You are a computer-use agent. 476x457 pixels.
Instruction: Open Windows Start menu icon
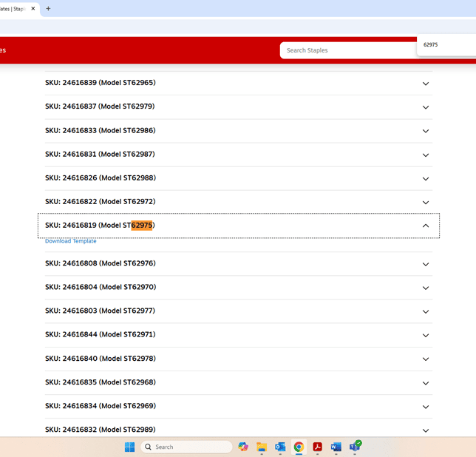coord(129,447)
